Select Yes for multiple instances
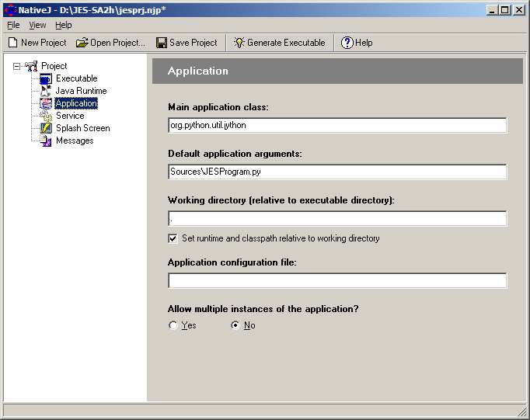 pyautogui.click(x=173, y=325)
